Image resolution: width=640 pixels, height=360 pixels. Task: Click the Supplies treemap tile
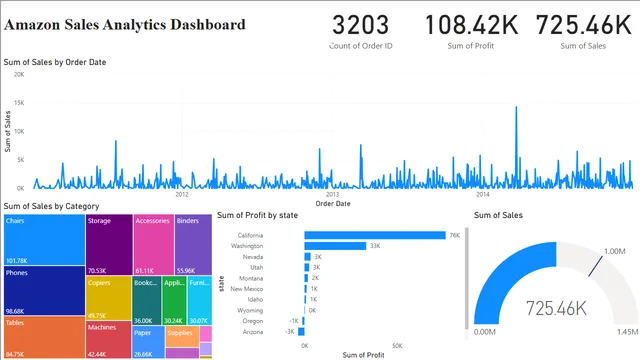pyautogui.click(x=182, y=336)
